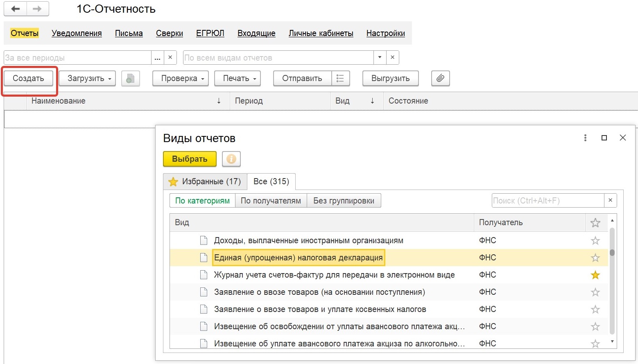Star Единая (упрощенная) налоговая декларация
The width and height of the screenshot is (638, 364).
point(595,258)
